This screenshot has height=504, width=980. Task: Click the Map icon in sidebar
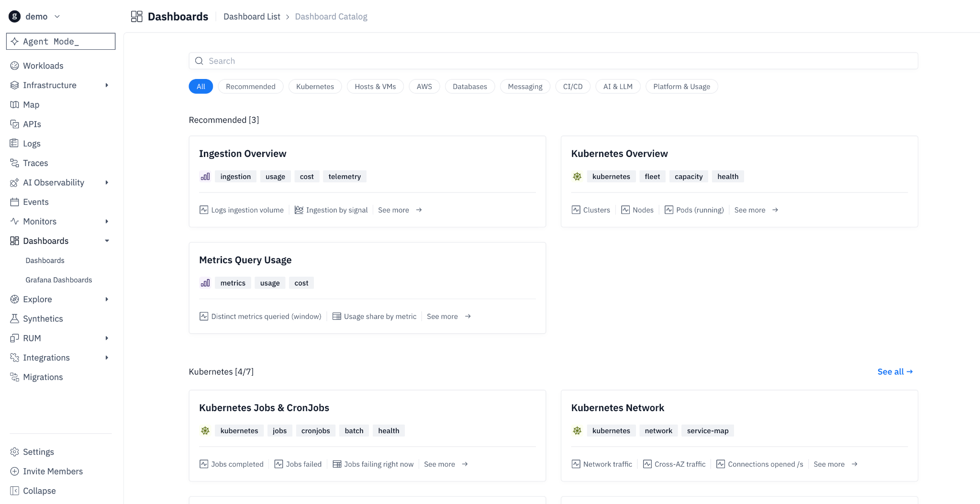pyautogui.click(x=14, y=104)
